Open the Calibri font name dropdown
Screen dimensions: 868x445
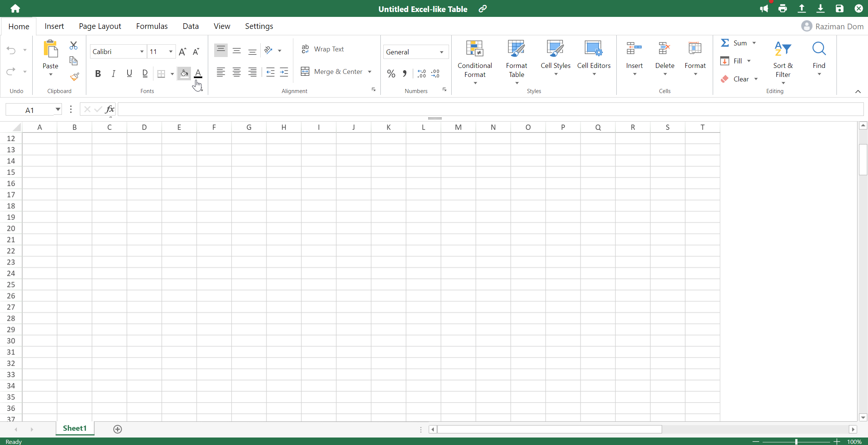point(141,52)
